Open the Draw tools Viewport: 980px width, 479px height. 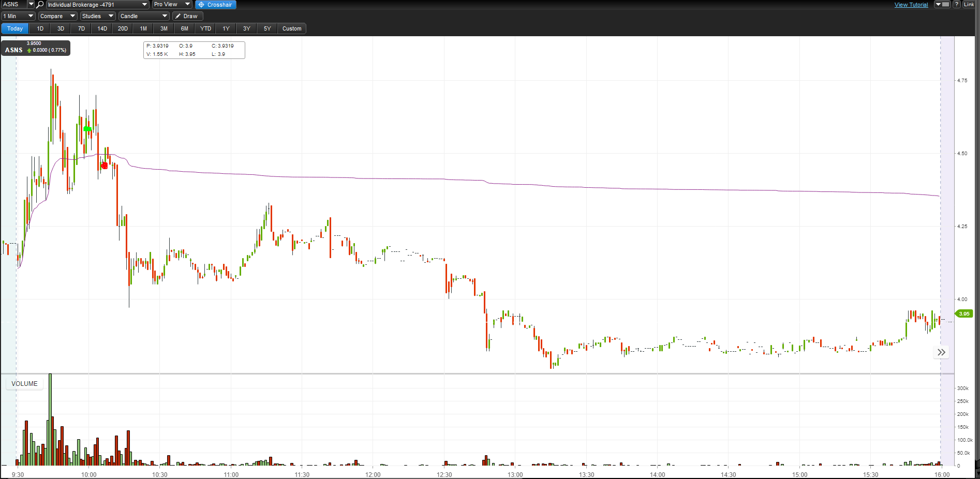click(187, 16)
